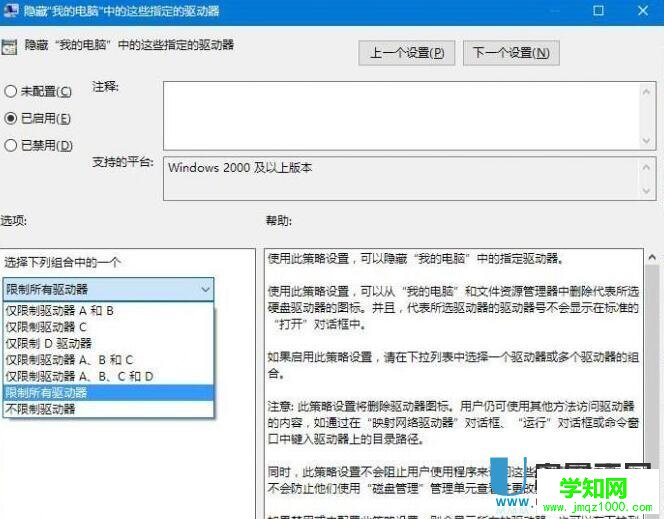Click the supported platform box scroll down arrow
This screenshot has height=519, width=664.
point(646,191)
